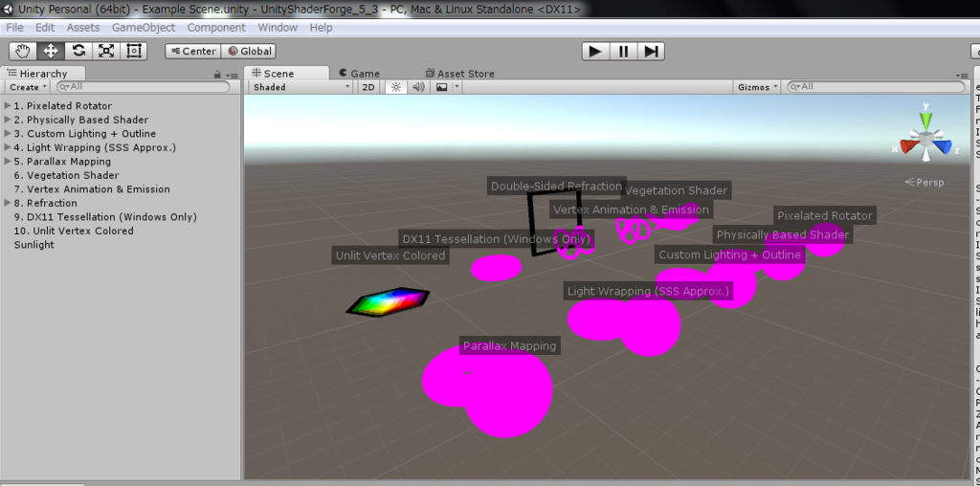Click the Physically Based Shader scene label
The height and width of the screenshot is (486, 980).
[783, 235]
